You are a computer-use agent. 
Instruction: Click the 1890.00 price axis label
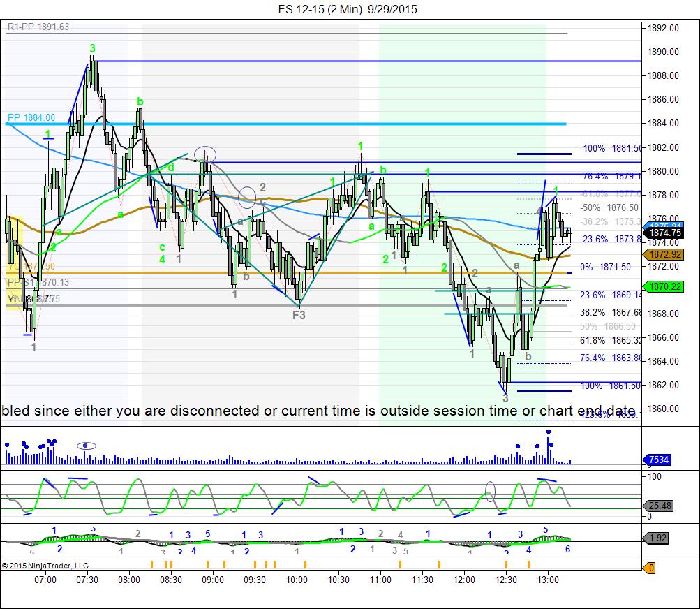click(x=663, y=52)
